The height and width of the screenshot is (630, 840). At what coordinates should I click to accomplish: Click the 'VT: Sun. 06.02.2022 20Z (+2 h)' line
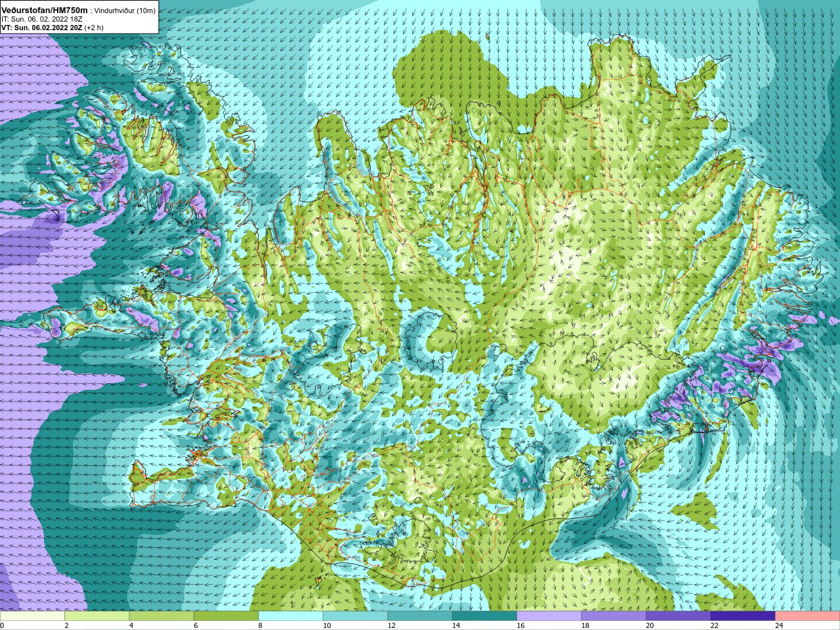point(52,28)
